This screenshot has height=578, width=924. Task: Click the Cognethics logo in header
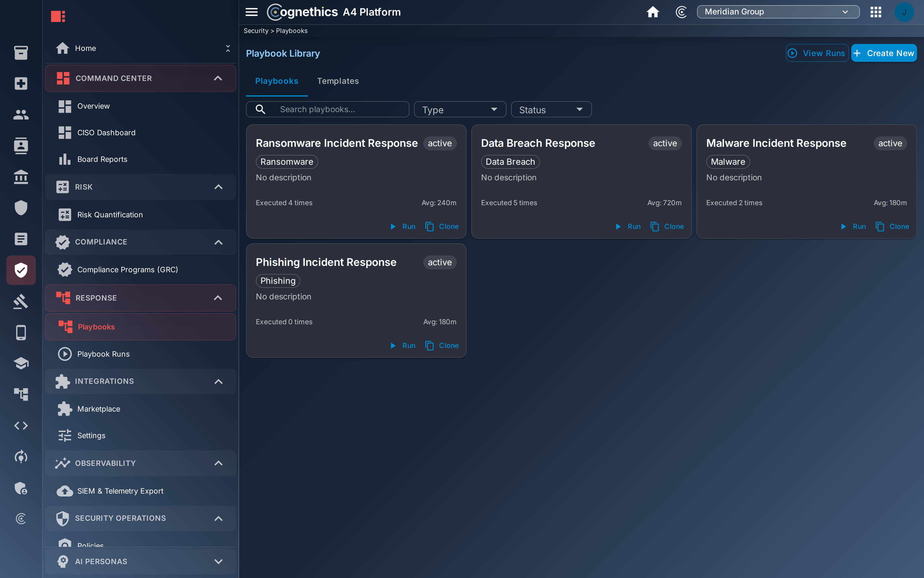pos(302,12)
